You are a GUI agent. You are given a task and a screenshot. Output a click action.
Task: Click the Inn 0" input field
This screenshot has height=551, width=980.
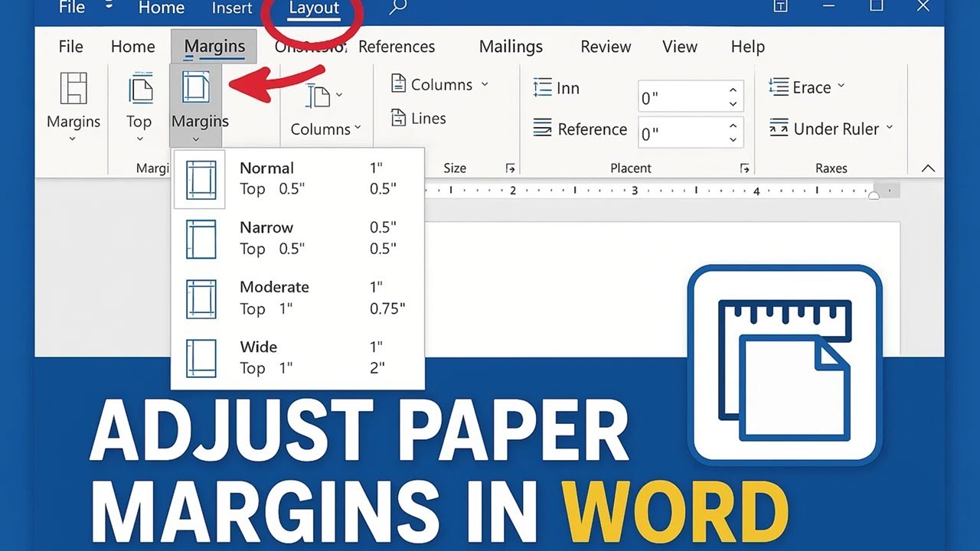[690, 97]
